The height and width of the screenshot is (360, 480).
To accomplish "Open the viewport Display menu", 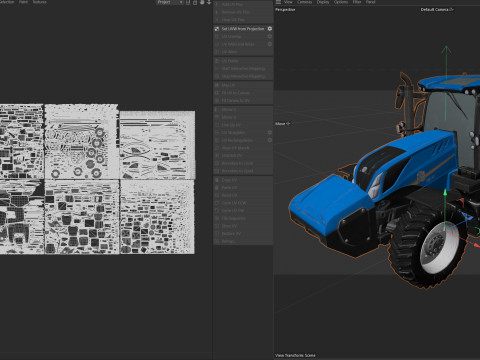I will [x=323, y=2].
